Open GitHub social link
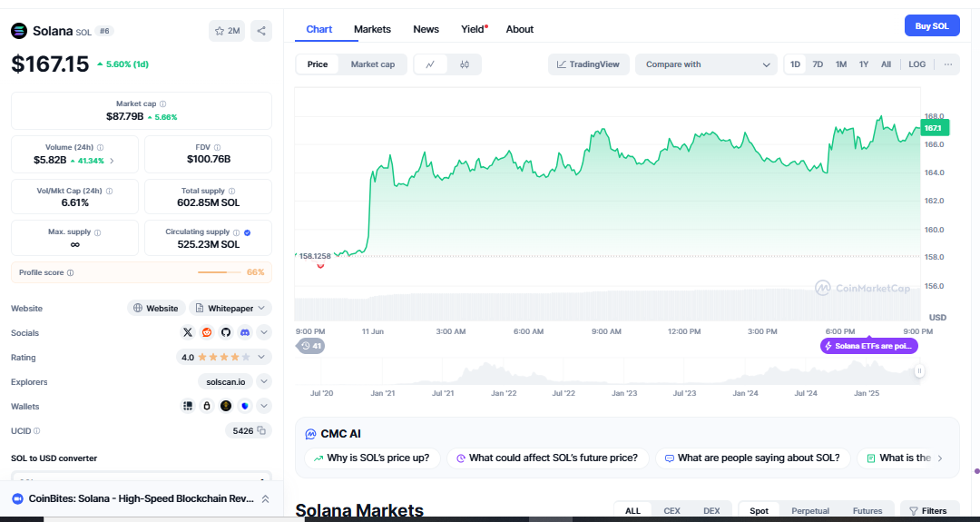The width and height of the screenshot is (980, 522). point(226,332)
